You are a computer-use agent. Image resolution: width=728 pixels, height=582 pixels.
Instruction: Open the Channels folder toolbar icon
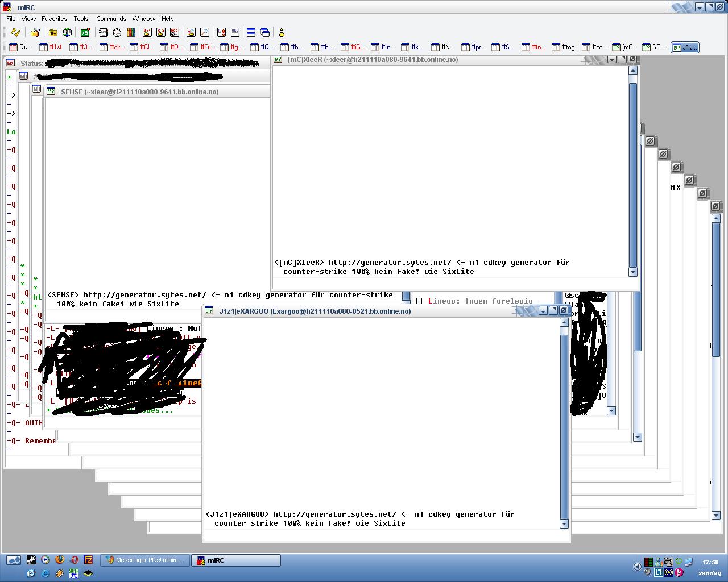pyautogui.click(x=53, y=32)
